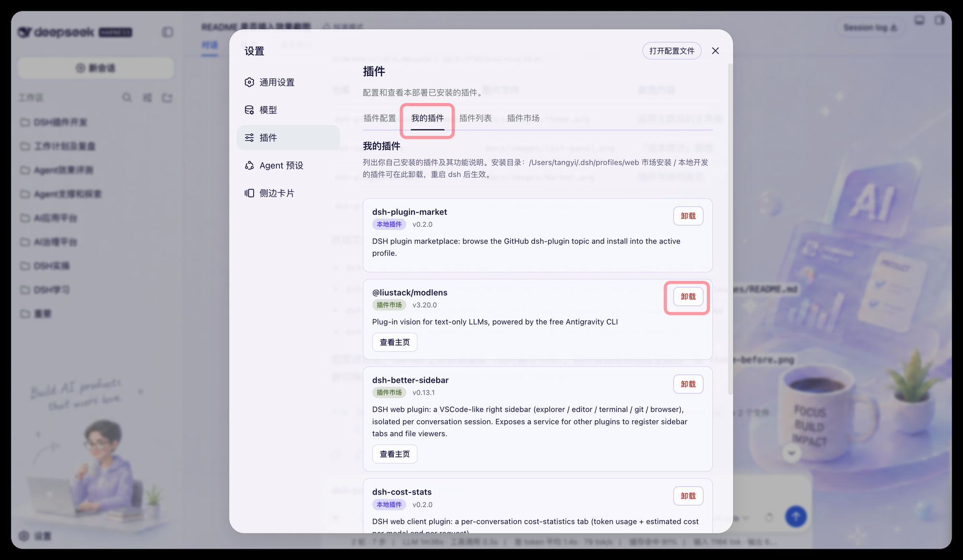The image size is (963, 560).
Task: Click the scroll-to-bottom chevron in the chat
Action: (x=792, y=453)
